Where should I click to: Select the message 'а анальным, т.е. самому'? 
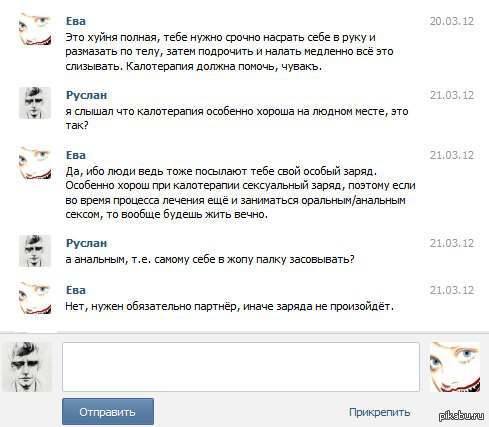(x=210, y=259)
